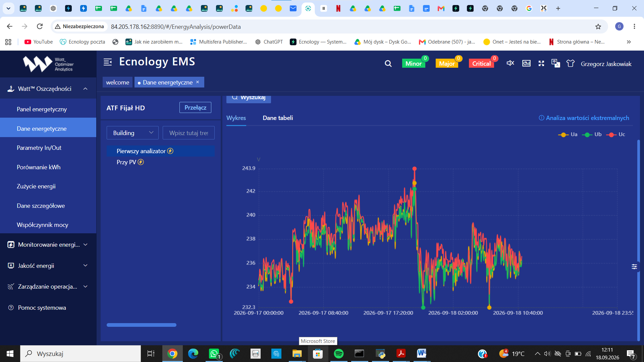Open Building type dropdown
Viewport: 644px width, 362px height.
click(x=132, y=133)
